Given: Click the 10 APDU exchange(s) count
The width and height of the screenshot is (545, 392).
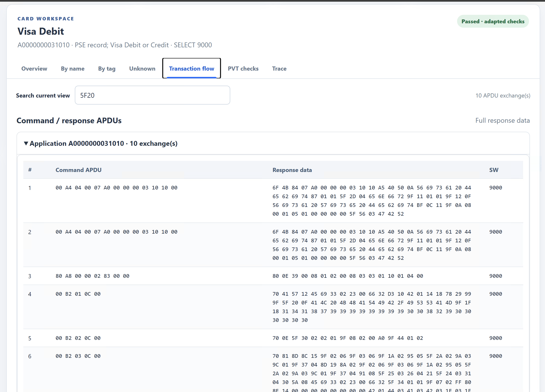Looking at the screenshot, I should coord(503,96).
